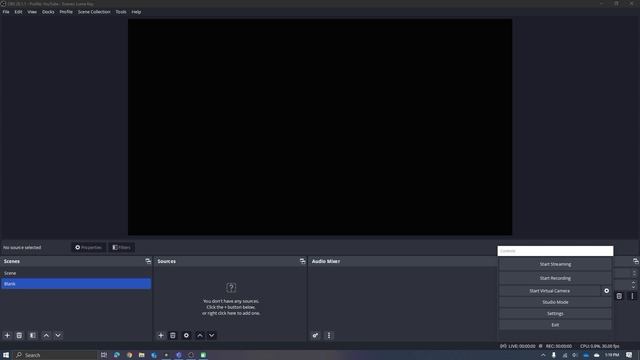The image size is (640, 360).
Task: Open File Explorer from taskbar
Action: click(x=141, y=355)
